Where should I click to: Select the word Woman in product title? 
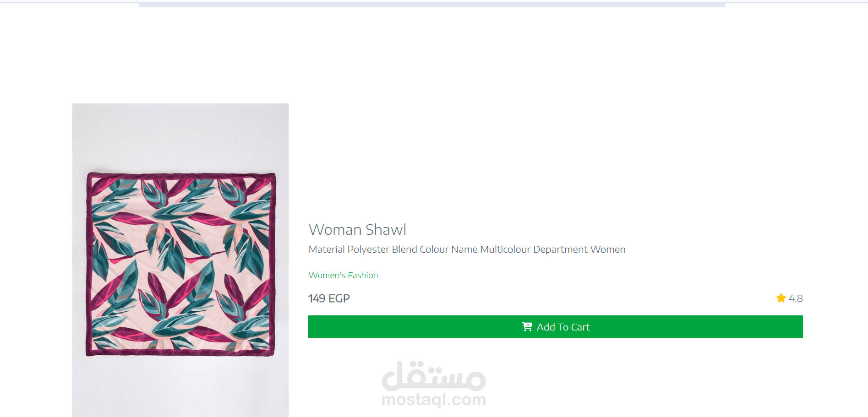pos(335,229)
